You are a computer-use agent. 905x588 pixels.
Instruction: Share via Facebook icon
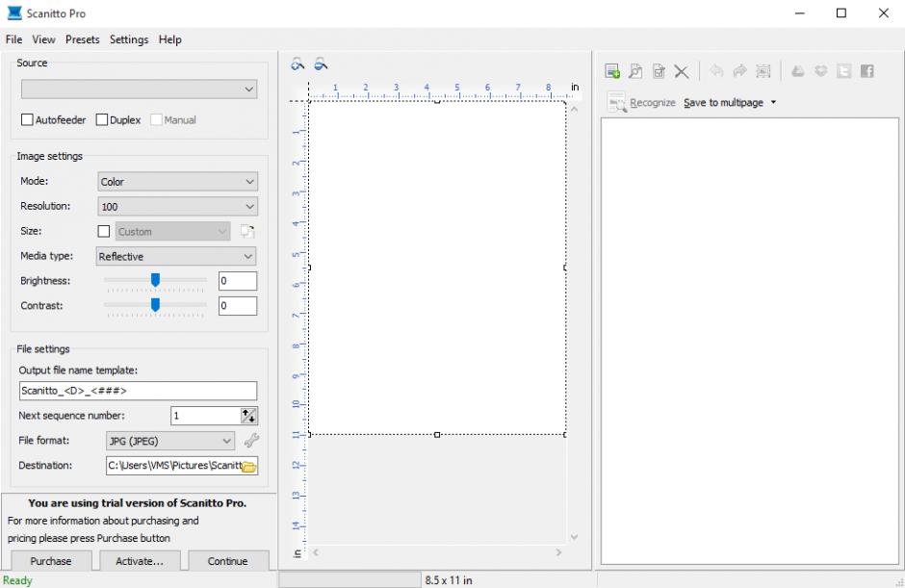tap(866, 71)
